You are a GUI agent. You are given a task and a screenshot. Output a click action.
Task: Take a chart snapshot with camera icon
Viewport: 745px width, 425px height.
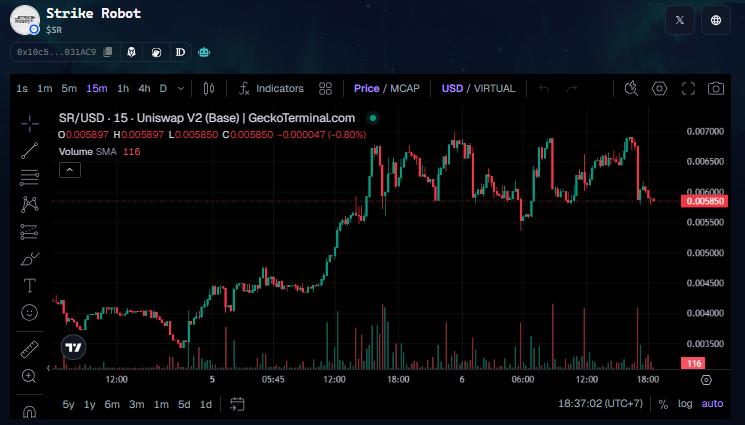(716, 88)
